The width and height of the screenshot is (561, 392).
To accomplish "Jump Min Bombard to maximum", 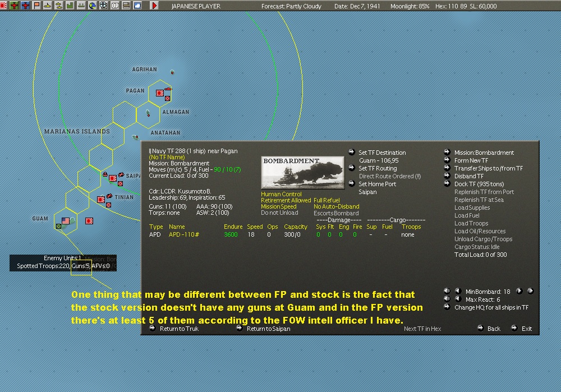I will 531,291.
